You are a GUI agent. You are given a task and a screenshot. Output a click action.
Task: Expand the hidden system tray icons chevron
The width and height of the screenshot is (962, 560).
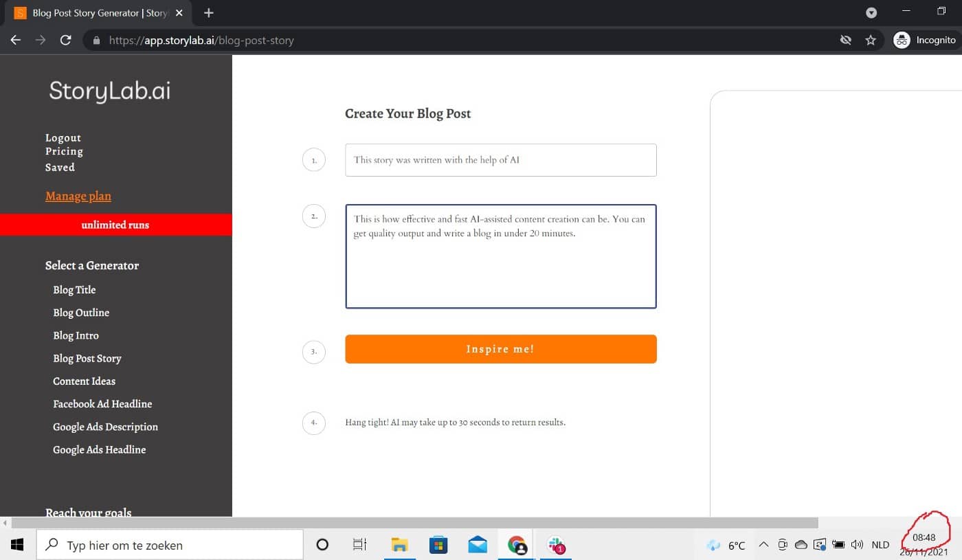pyautogui.click(x=763, y=545)
